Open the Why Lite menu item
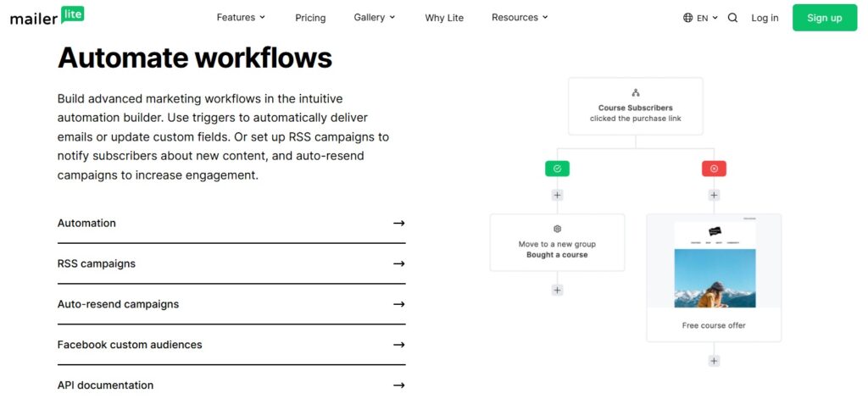 (x=444, y=18)
